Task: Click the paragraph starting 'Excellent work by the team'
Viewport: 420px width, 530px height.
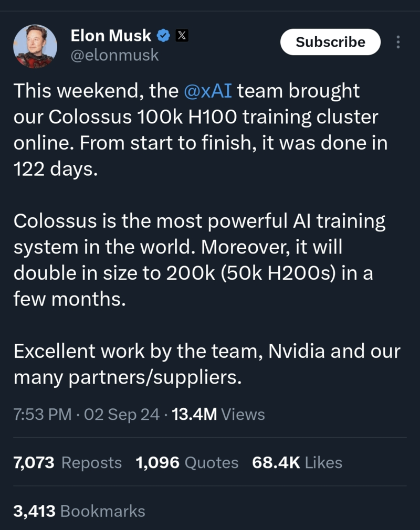Action: (x=205, y=364)
